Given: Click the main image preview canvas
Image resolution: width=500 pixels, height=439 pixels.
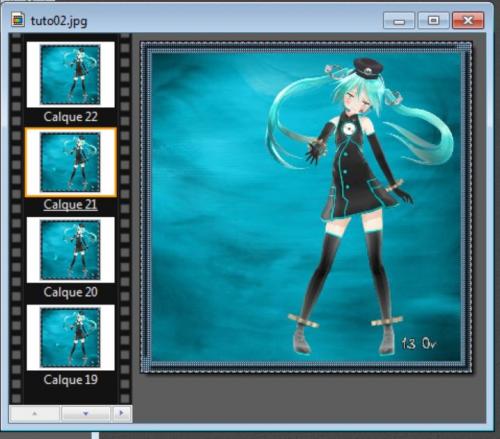Looking at the screenshot, I should click(306, 207).
